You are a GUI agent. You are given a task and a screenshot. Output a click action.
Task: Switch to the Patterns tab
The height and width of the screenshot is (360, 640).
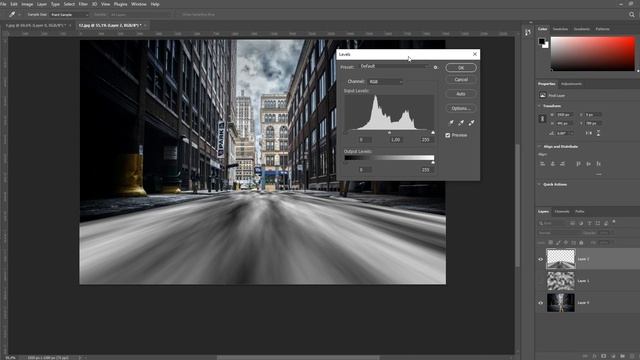[602, 29]
